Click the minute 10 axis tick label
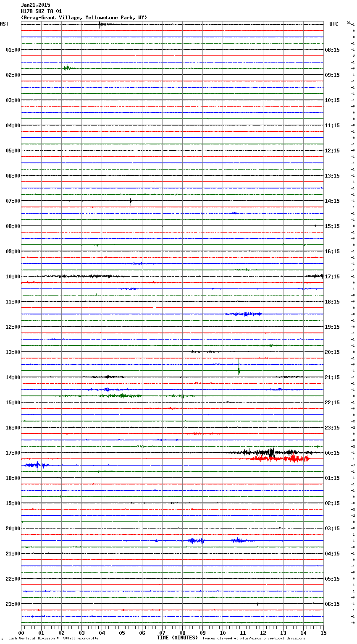The width and height of the screenshot is (357, 644). click(x=223, y=633)
